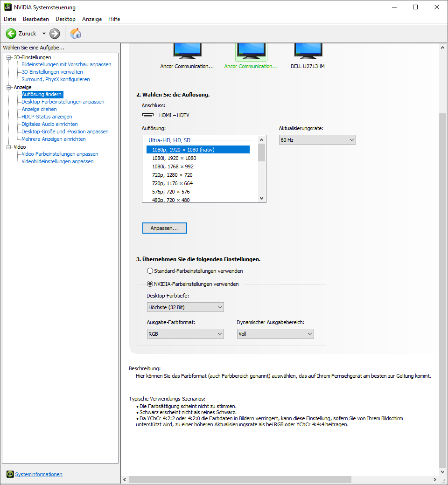Open the Desktop menu
Screen dimensions: 448x485
[65, 19]
